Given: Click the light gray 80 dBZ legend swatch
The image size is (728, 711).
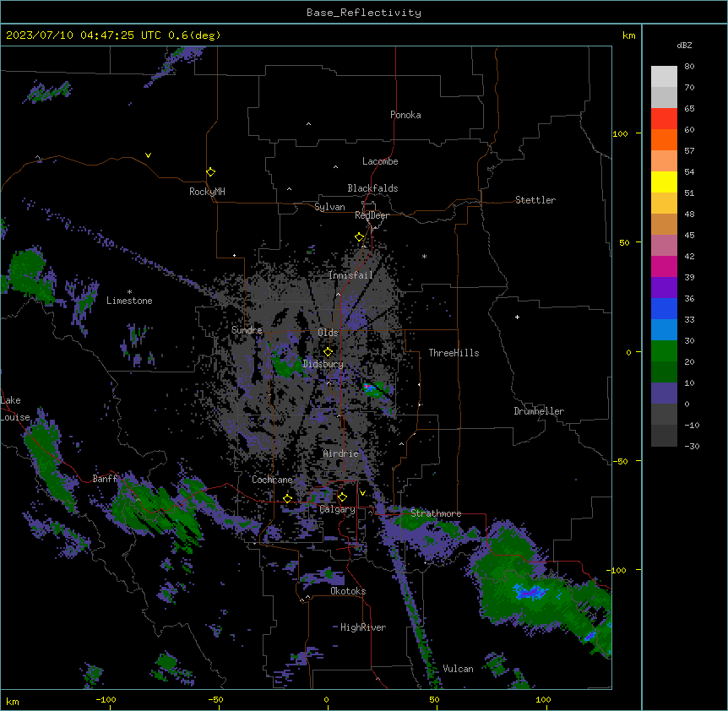Looking at the screenshot, I should [664, 77].
